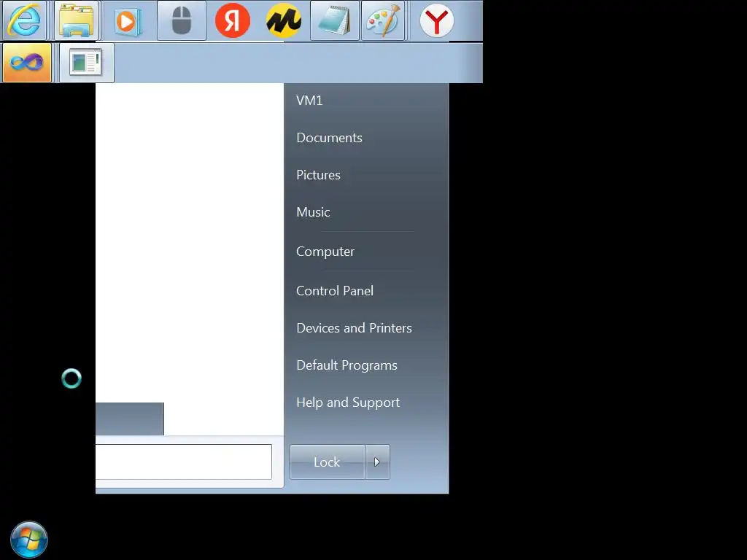
Task: Click the gray mouse icon
Action: pos(182,20)
